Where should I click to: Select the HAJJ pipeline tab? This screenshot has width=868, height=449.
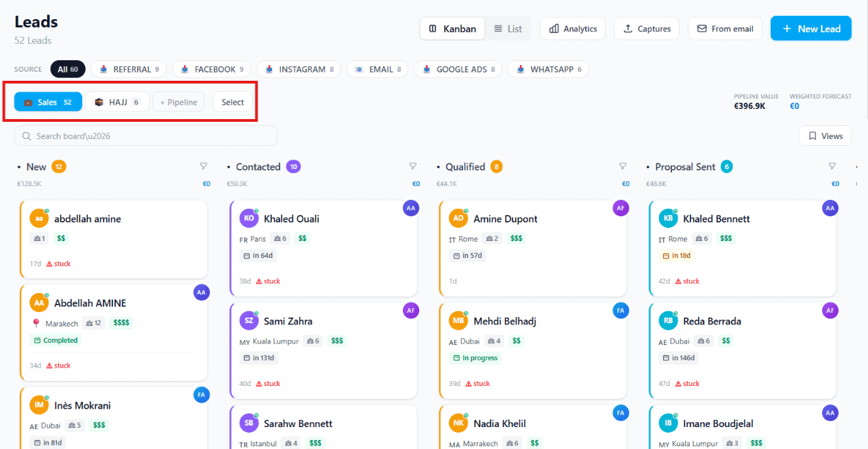click(117, 102)
